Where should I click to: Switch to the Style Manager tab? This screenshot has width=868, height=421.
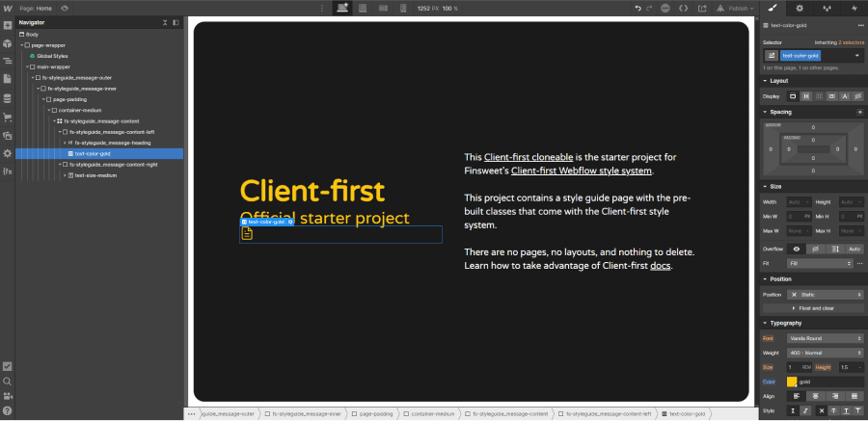click(827, 9)
